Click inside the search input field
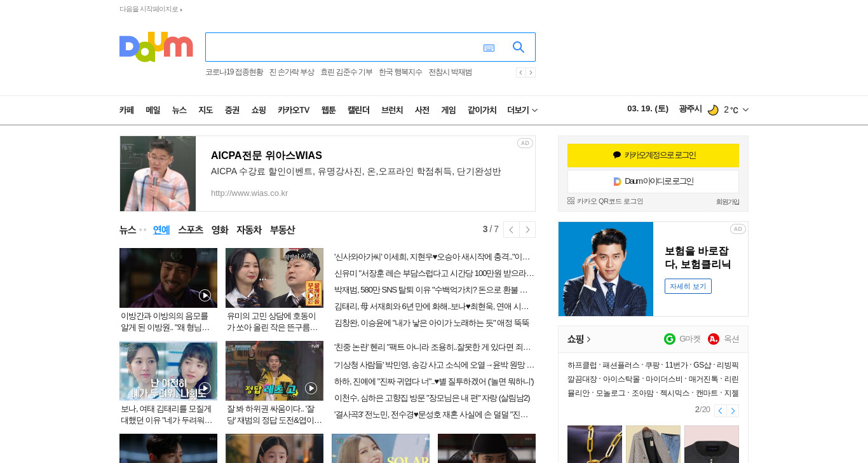 click(x=343, y=47)
